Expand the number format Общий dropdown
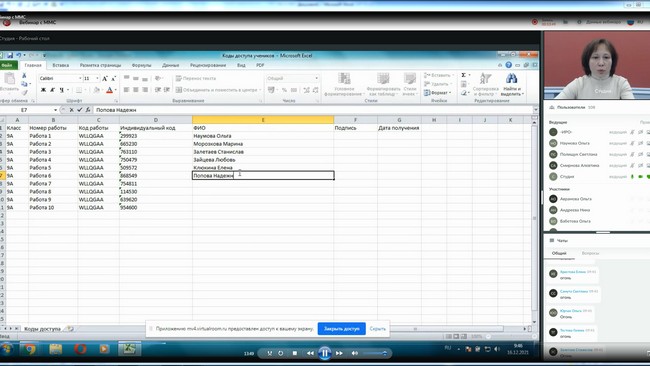Screen dimensions: 650x366 point(317,78)
